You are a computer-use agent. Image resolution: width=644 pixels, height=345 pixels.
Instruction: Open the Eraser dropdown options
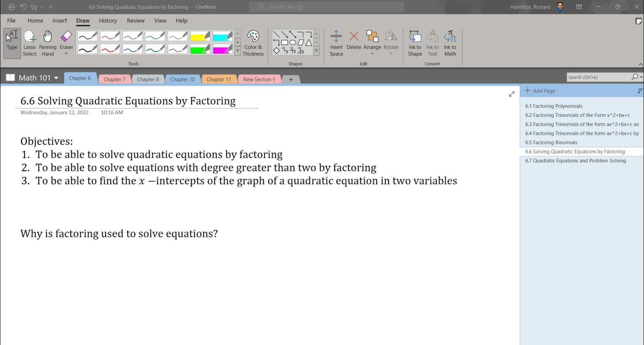(x=66, y=54)
